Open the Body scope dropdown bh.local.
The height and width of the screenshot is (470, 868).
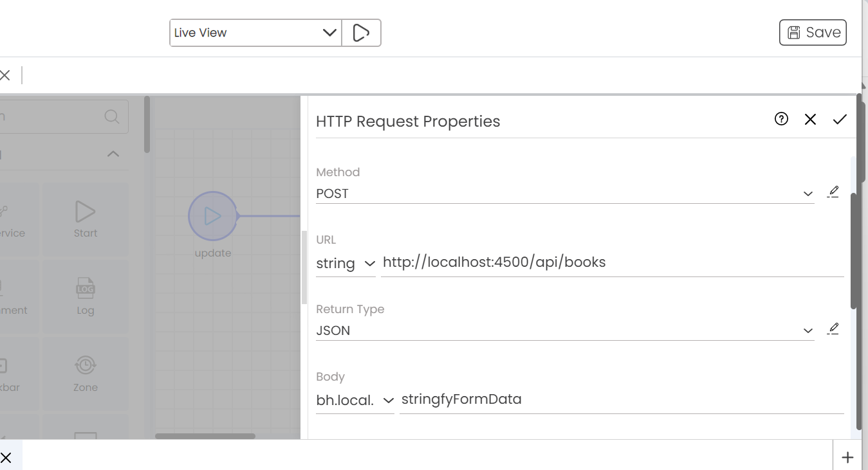click(355, 400)
